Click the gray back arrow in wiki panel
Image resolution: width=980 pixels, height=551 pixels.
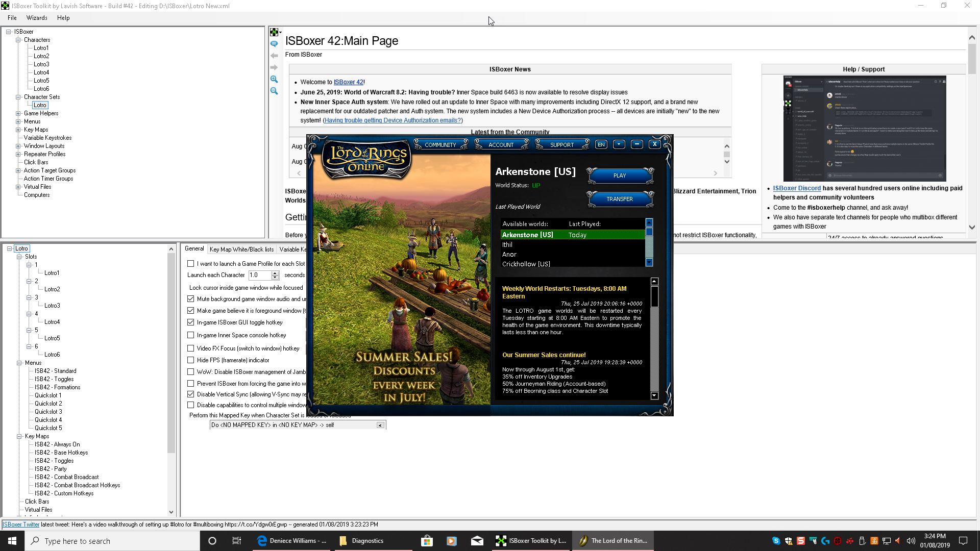(x=274, y=56)
